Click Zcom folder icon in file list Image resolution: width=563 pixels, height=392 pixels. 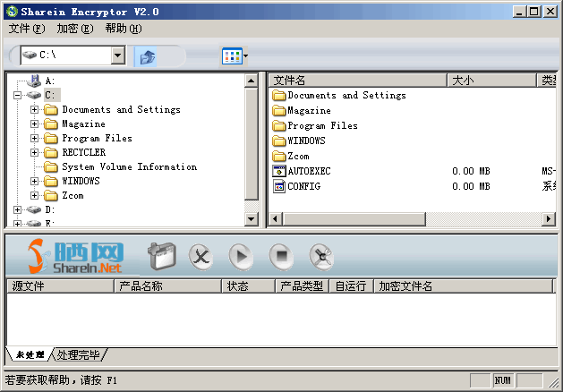click(x=279, y=156)
